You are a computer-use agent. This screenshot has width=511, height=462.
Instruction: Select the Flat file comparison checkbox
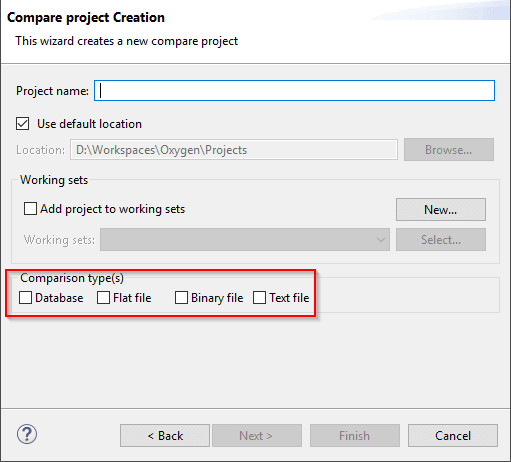pos(103,298)
